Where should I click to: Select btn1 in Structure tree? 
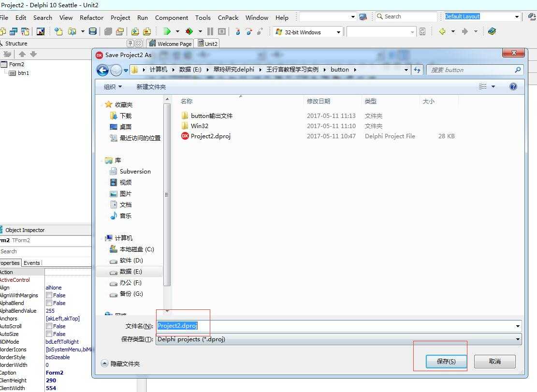[x=23, y=73]
